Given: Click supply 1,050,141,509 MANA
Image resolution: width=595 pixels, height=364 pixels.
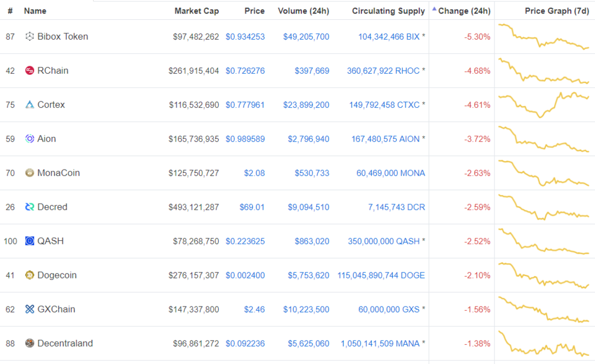Looking at the screenshot, I should pos(380,344).
